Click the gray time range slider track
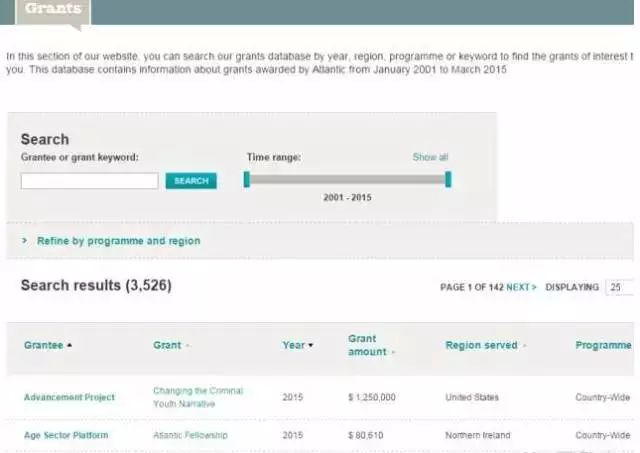 [347, 180]
